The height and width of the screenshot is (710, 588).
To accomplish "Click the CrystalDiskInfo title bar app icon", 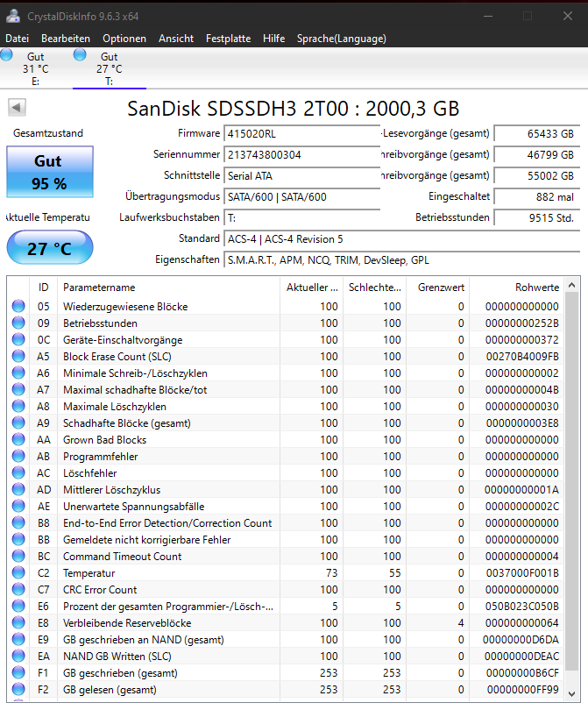I will pyautogui.click(x=13, y=17).
